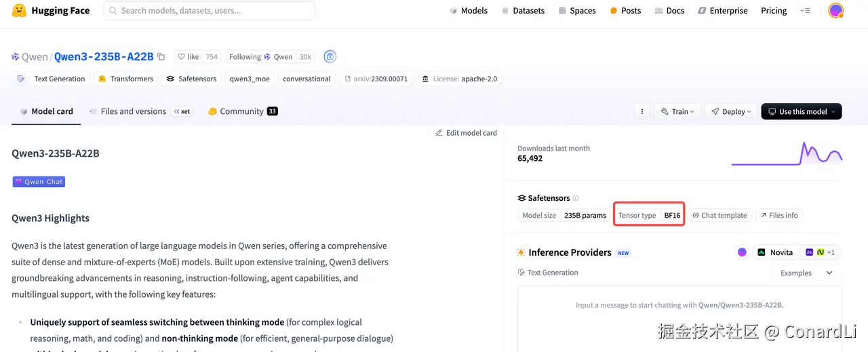Click the circular badge icon beside 30k
Image resolution: width=868 pixels, height=352 pixels.
click(x=330, y=57)
